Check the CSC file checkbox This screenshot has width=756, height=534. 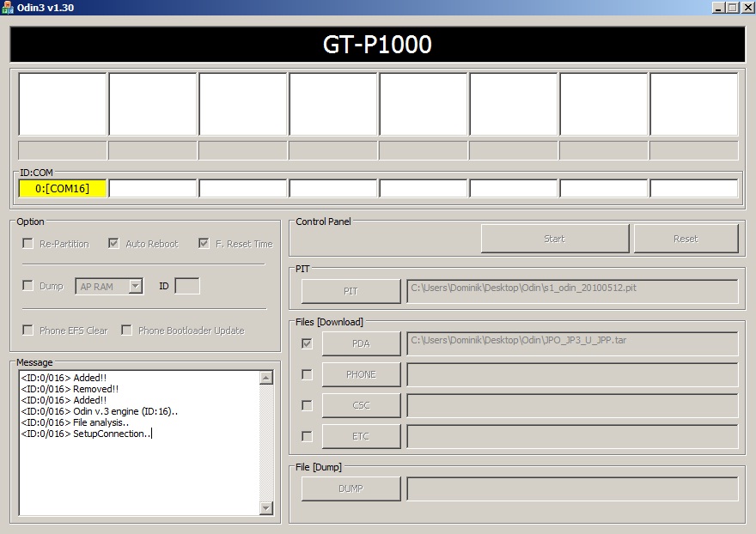307,405
